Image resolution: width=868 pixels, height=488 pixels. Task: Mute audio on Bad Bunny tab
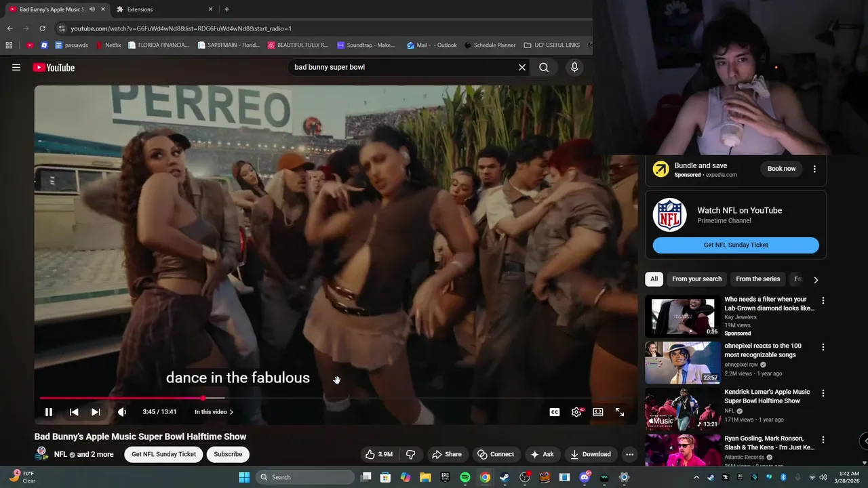tap(92, 9)
